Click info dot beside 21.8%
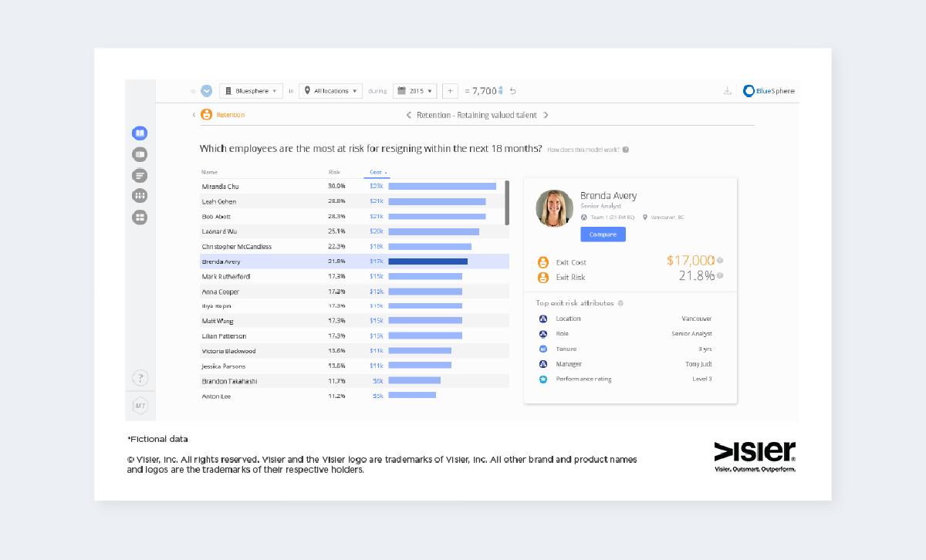The image size is (926, 560). pyautogui.click(x=720, y=275)
